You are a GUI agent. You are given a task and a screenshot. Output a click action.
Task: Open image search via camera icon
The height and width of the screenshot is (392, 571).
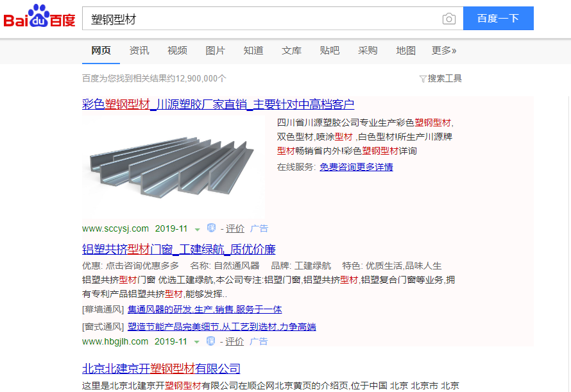coord(449,19)
